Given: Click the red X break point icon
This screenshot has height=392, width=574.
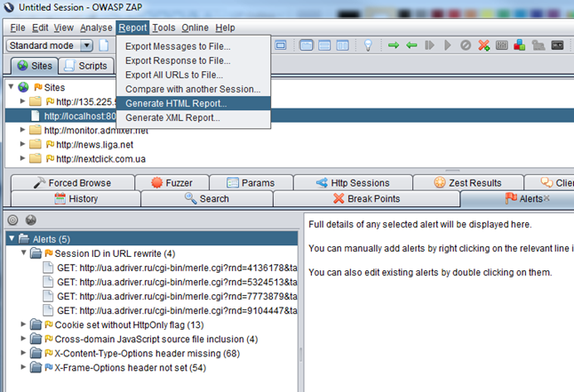Looking at the screenshot, I should coord(483,45).
